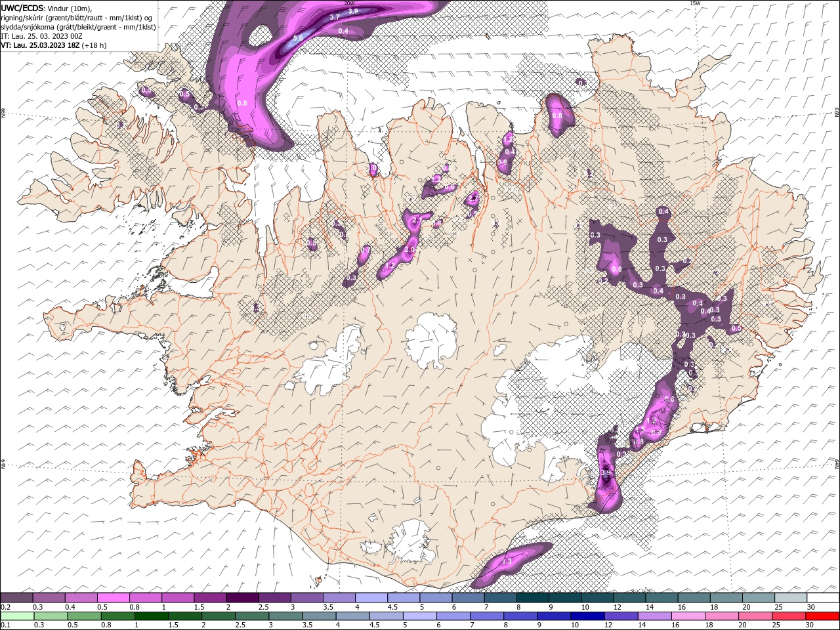Click the light pink 16–18 lower legend swatch
The width and height of the screenshot is (840, 630).
click(x=688, y=616)
